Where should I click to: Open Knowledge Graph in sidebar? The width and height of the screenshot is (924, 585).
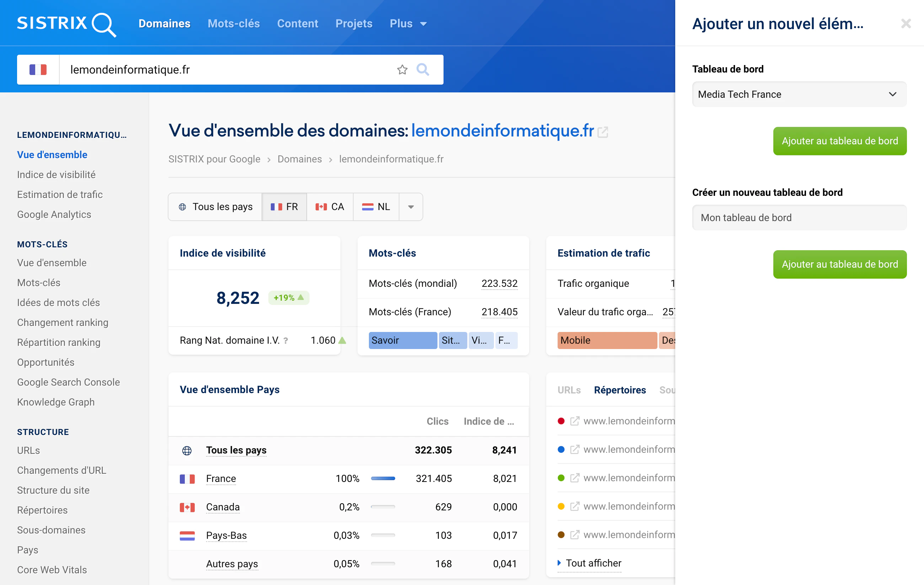[x=56, y=402]
